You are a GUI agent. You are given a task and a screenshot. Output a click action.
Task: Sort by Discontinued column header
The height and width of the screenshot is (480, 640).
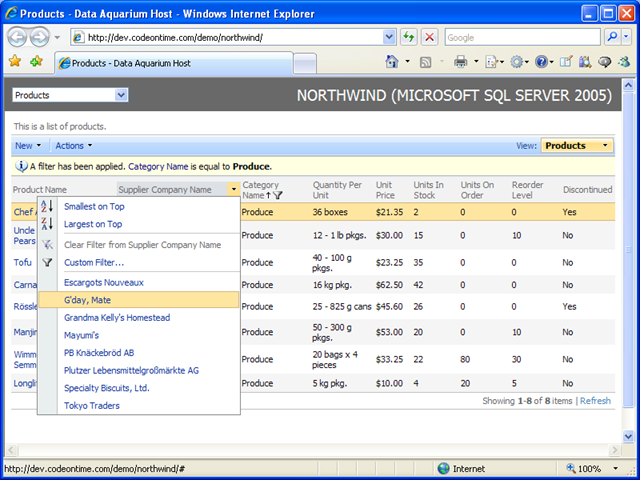588,189
